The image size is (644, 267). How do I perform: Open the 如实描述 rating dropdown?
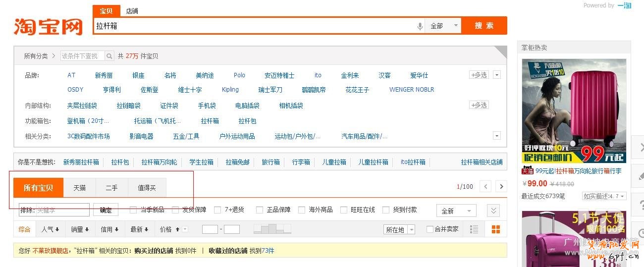(x=604, y=196)
